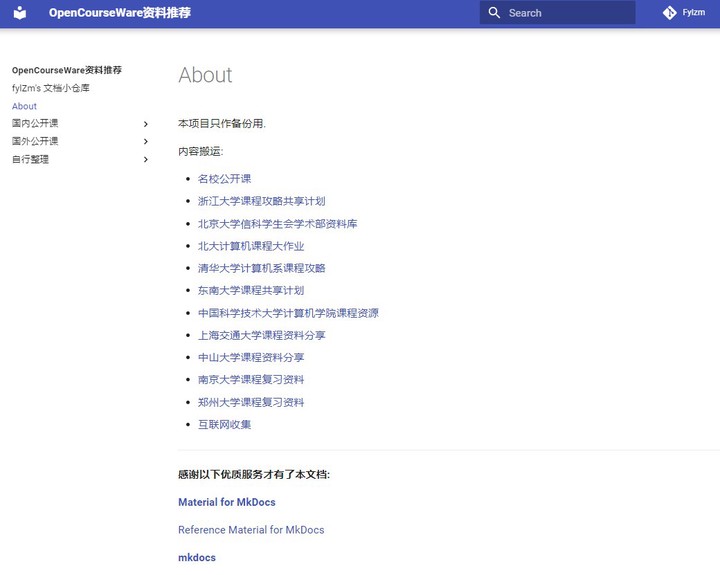Click the OpenCourseWare资料推荐 header title
720x575 pixels.
[120, 13]
